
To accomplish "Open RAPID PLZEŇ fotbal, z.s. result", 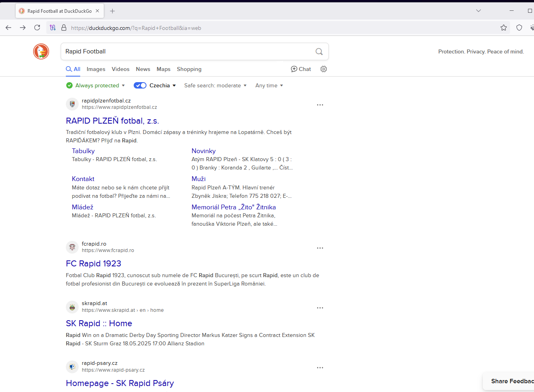I will 113,121.
